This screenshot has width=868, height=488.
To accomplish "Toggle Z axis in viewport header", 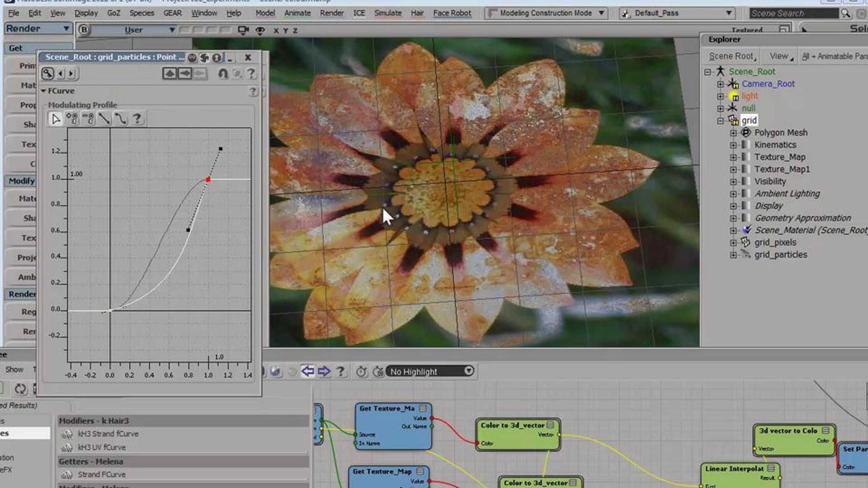I will [x=295, y=31].
